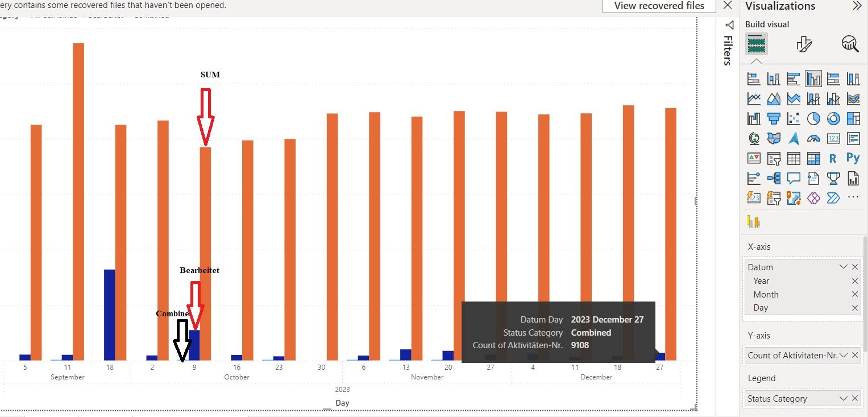Screen dimensions: 868x417
Task: Open Datum field dropdown chevron
Action: click(x=844, y=267)
